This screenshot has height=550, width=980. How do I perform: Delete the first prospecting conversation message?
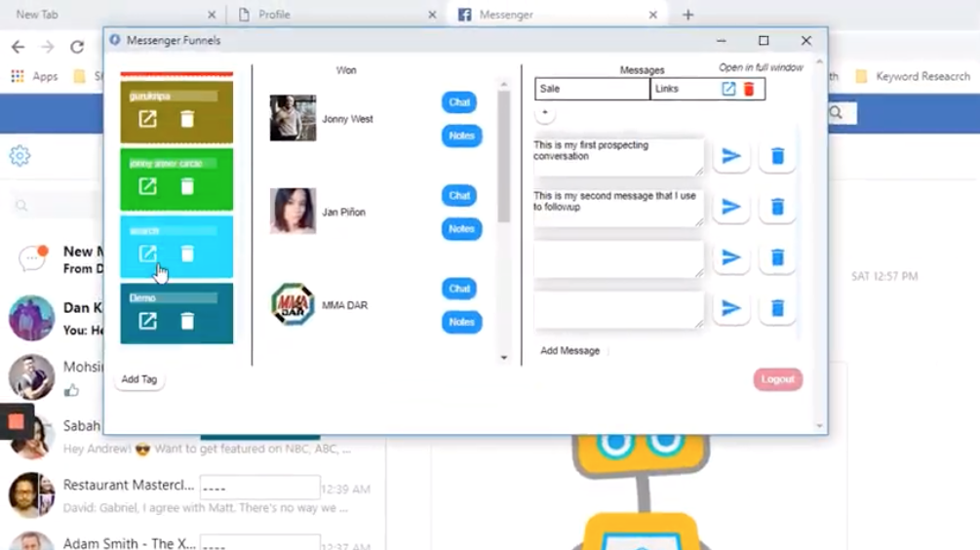(x=777, y=156)
